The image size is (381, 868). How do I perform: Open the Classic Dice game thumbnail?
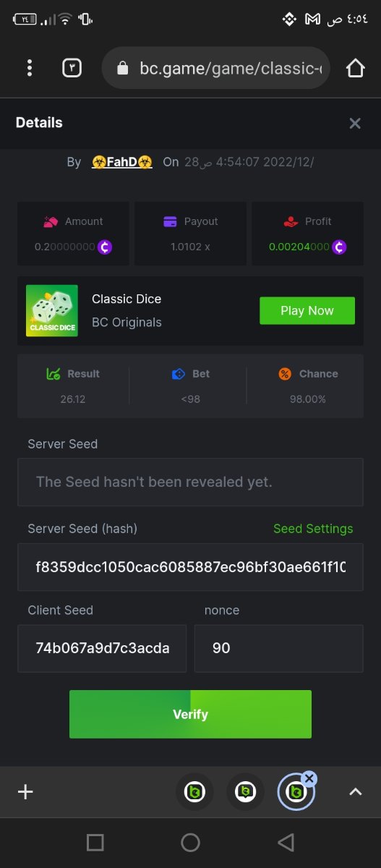[52, 310]
